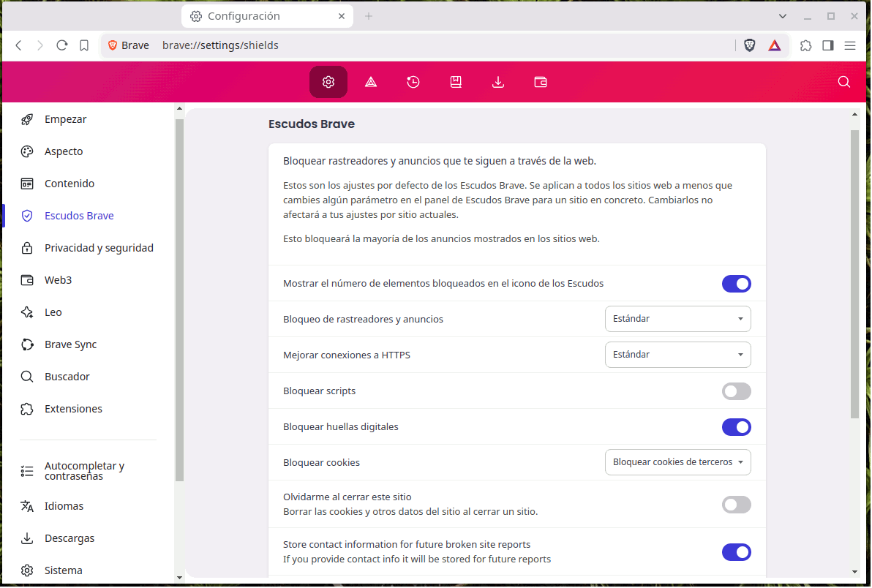Viewport: 872px width, 588px height.
Task: Open Bookmarks icon in the pink toolbar
Action: [456, 82]
